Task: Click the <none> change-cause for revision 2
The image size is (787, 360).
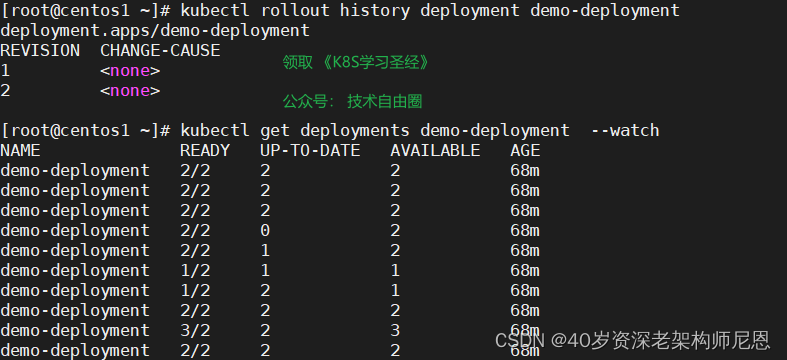Action: point(130,91)
